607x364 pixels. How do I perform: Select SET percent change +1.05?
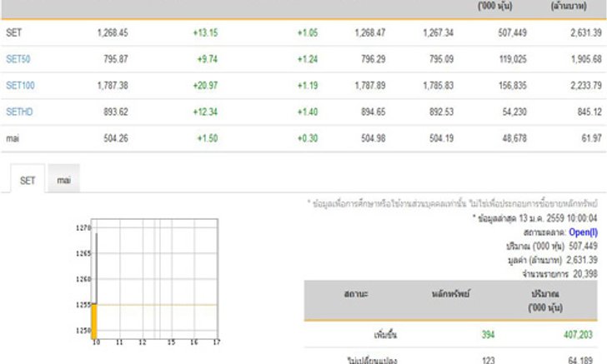tap(308, 32)
